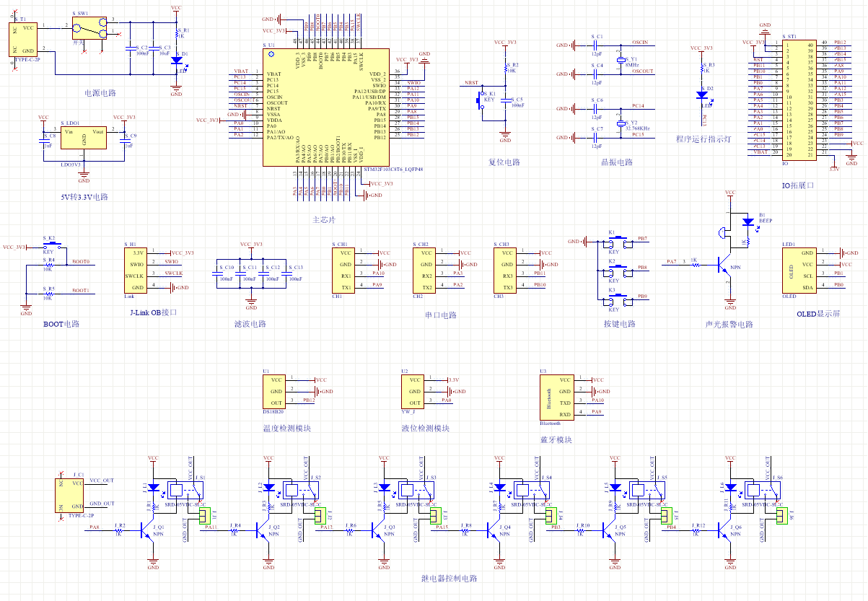The width and height of the screenshot is (868, 601).
Task: Click the 温度检测模块 label
Action: 286,428
